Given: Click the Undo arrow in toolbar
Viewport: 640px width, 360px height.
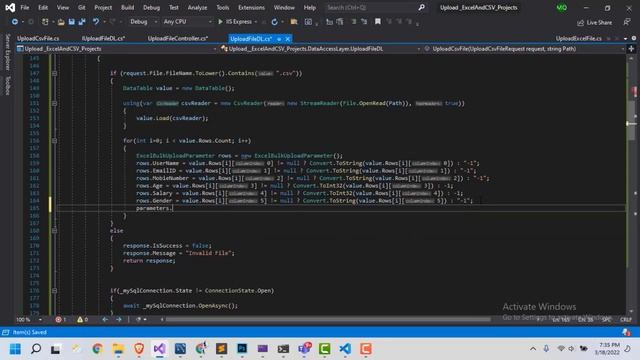Looking at the screenshot, I should [x=96, y=22].
